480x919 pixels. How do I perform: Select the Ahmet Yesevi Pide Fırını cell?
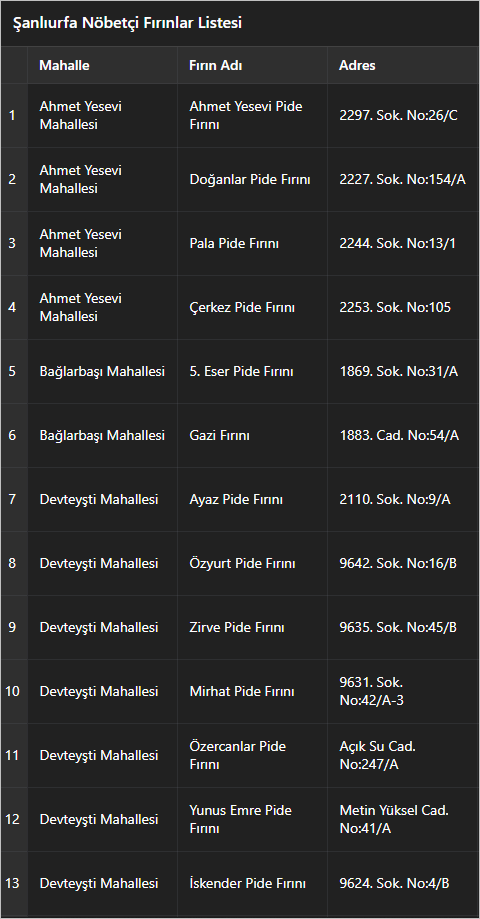click(x=252, y=115)
